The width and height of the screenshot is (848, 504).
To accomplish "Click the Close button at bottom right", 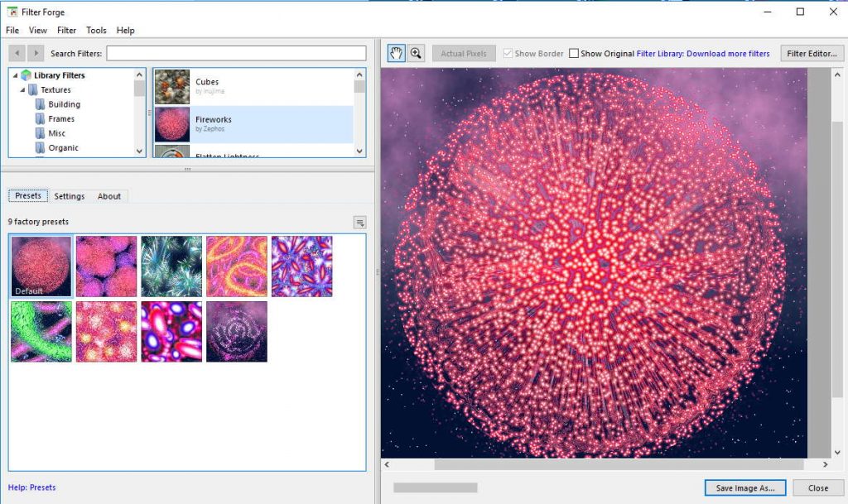I will tap(818, 487).
